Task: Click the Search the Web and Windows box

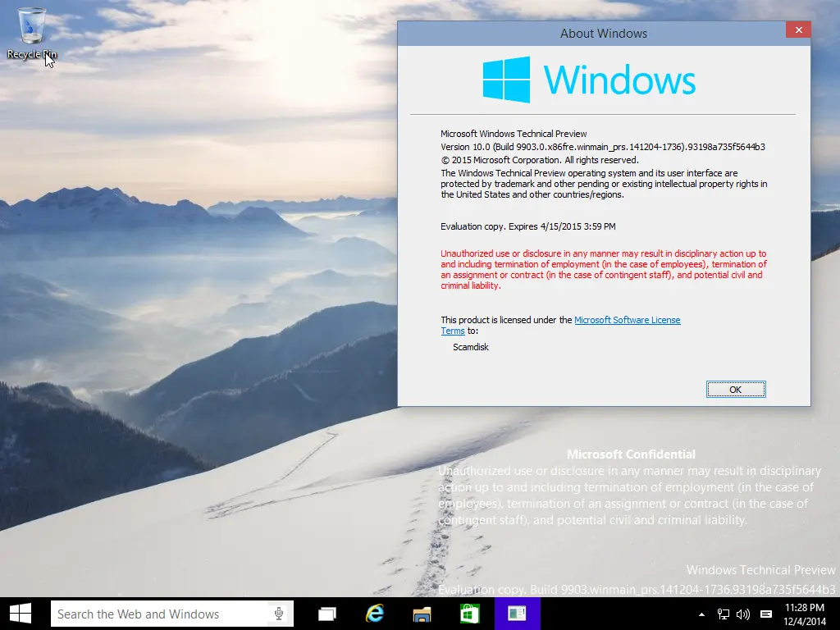Action: [172, 614]
